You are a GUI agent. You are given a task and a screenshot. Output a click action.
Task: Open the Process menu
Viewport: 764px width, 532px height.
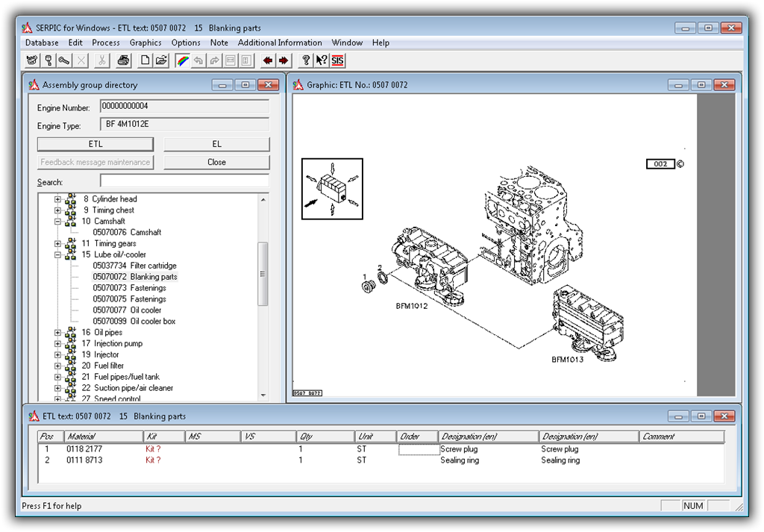point(106,43)
